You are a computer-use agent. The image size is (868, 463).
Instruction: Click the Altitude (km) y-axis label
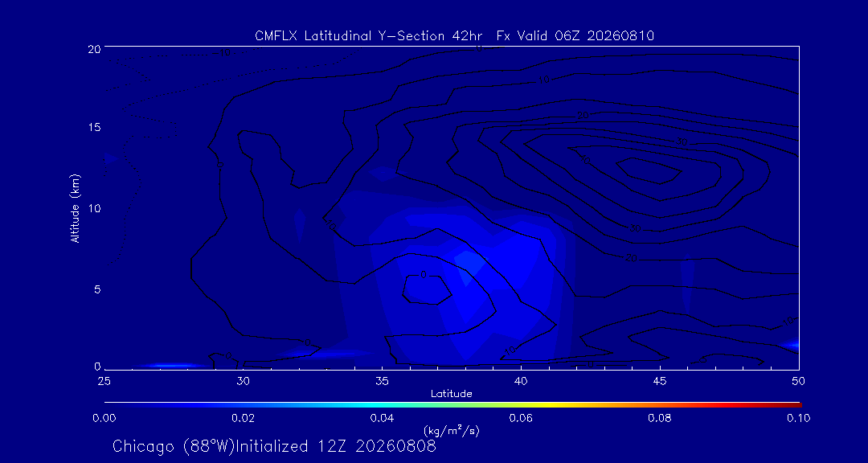[x=76, y=207]
